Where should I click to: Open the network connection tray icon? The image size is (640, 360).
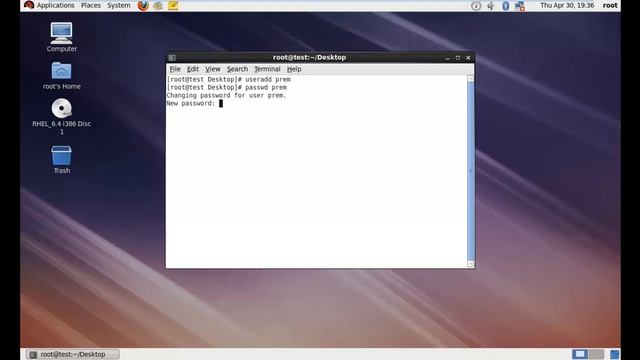point(520,6)
